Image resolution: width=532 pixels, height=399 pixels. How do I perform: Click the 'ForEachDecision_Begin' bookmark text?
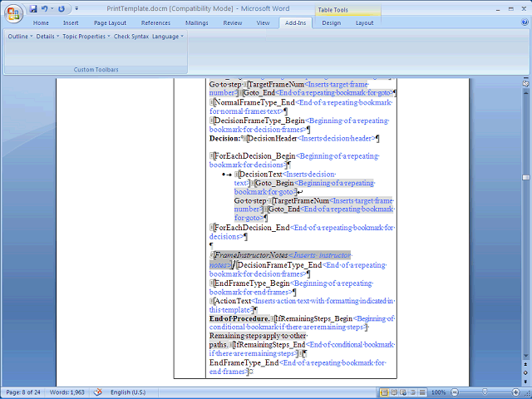click(255, 156)
